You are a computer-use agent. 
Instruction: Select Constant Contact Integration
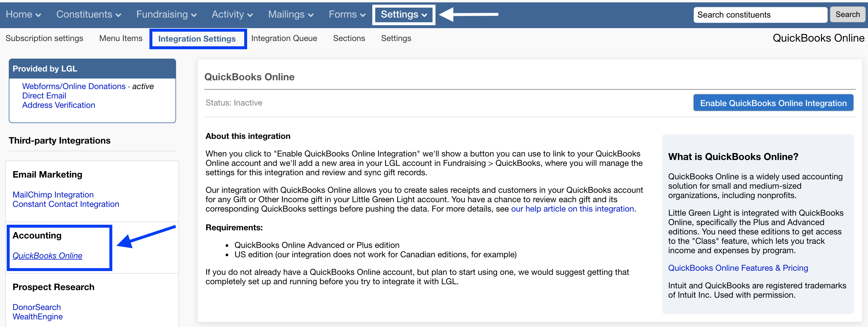(66, 204)
